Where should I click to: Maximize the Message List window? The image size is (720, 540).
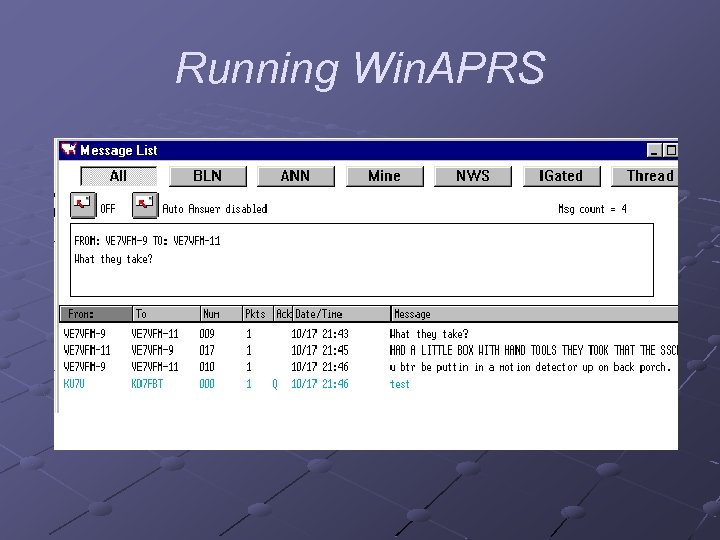pyautogui.click(x=670, y=150)
